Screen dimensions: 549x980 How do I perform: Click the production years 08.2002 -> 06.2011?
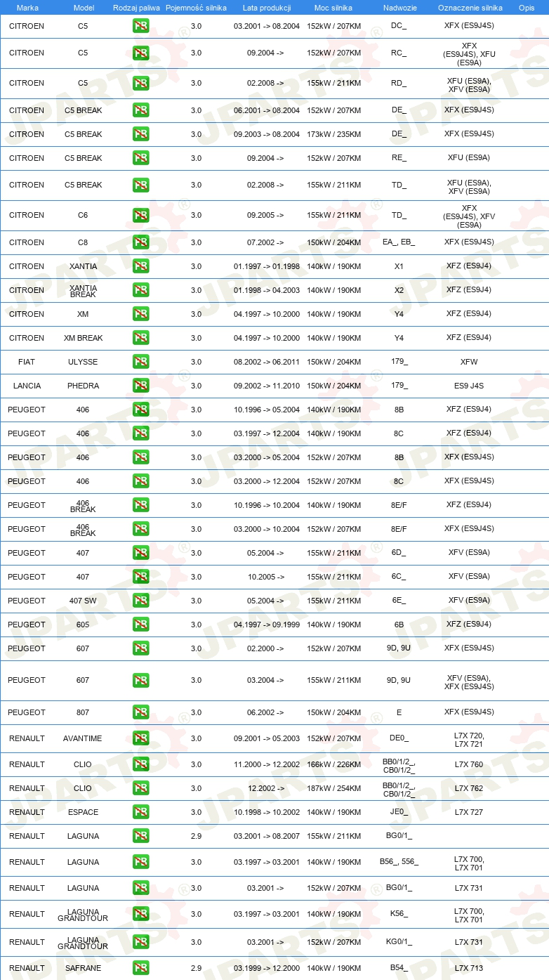point(267,362)
